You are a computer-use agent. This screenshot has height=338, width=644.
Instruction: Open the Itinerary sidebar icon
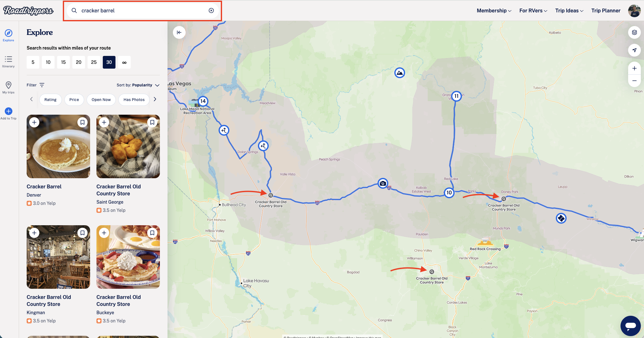click(x=9, y=62)
